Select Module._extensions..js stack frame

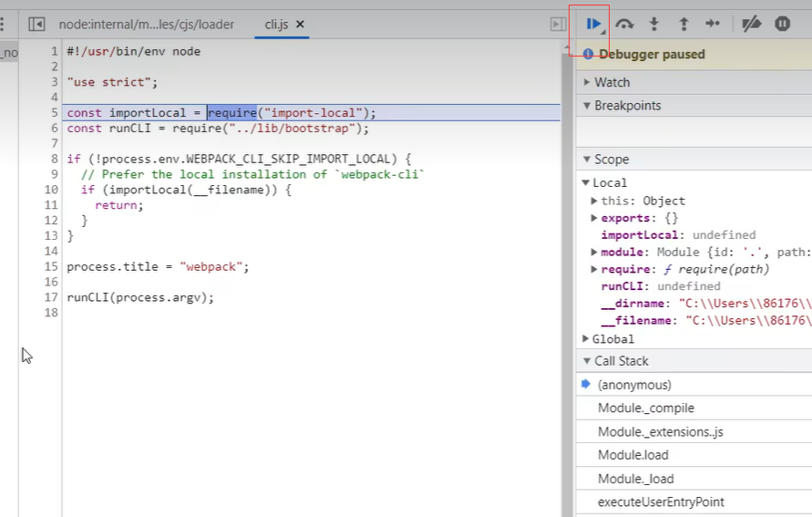(x=694, y=431)
